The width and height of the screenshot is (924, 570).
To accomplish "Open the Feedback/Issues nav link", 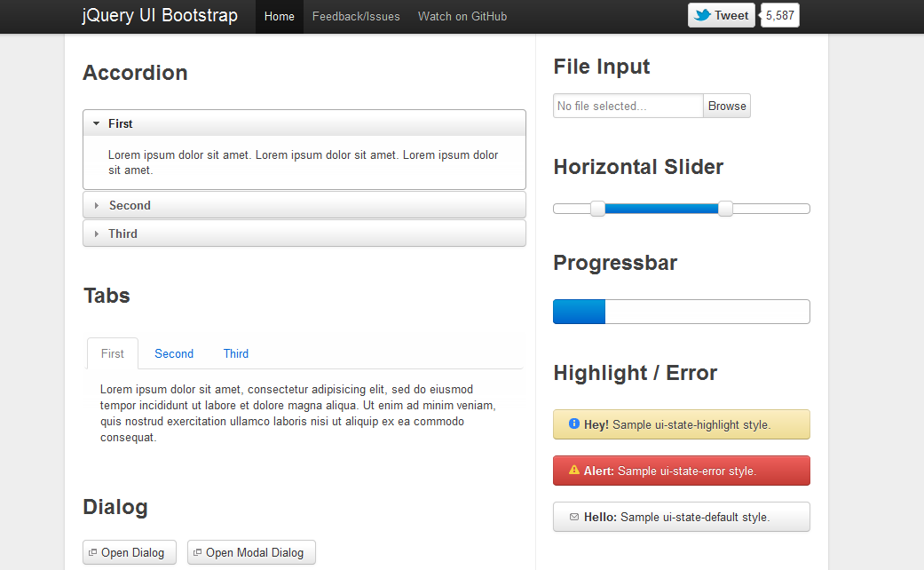I will click(356, 16).
